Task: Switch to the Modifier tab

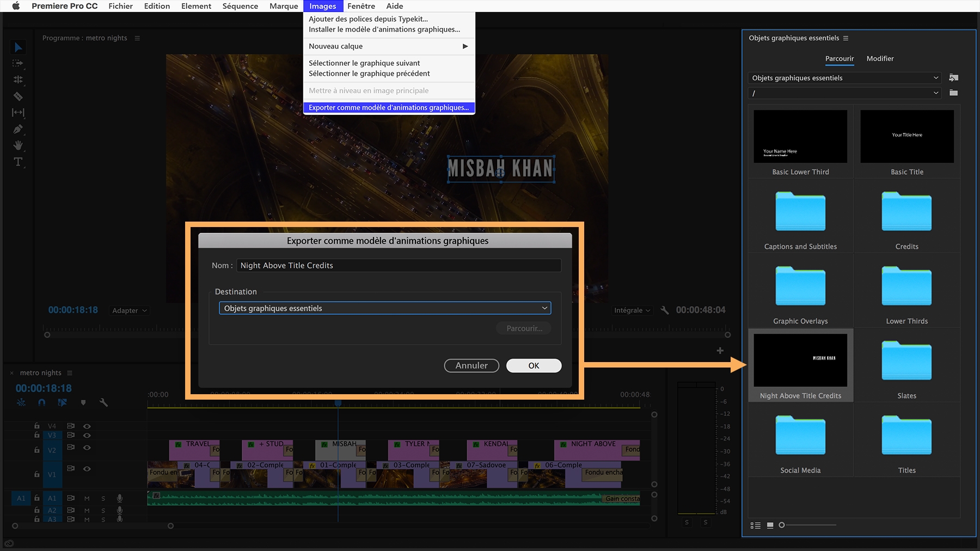Action: [880, 59]
